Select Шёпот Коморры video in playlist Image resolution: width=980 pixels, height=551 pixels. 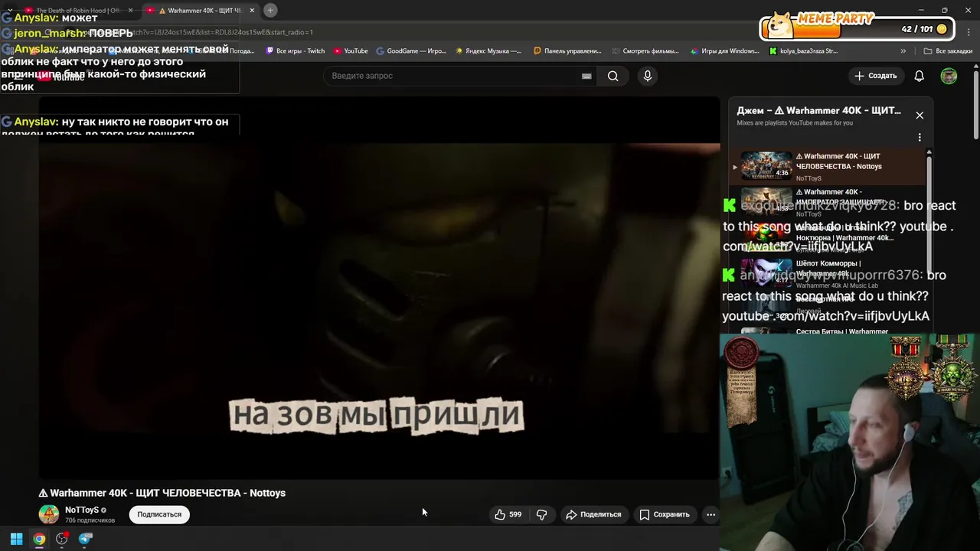[x=828, y=274]
